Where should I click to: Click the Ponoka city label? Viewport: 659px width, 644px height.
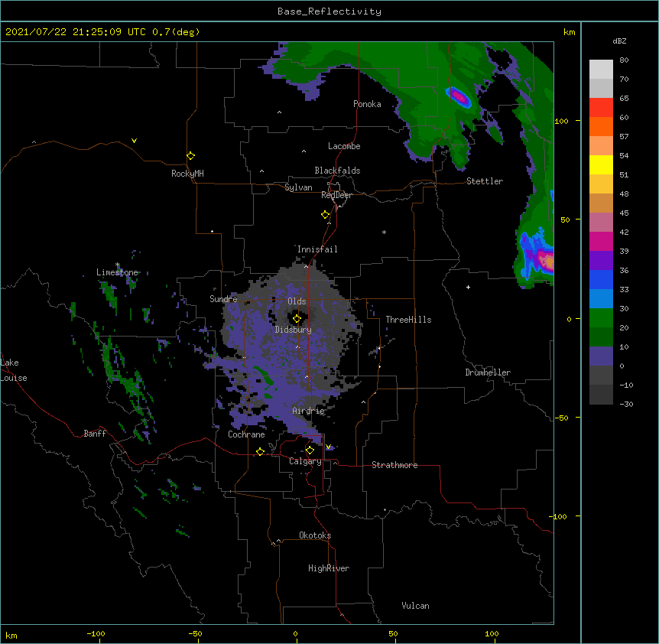(367, 104)
